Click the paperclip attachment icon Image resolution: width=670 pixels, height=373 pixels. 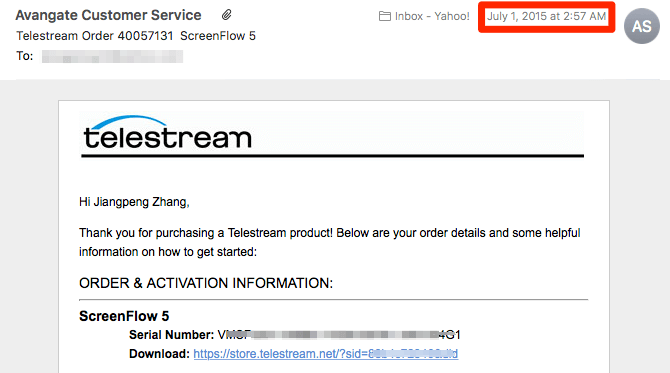[226, 15]
